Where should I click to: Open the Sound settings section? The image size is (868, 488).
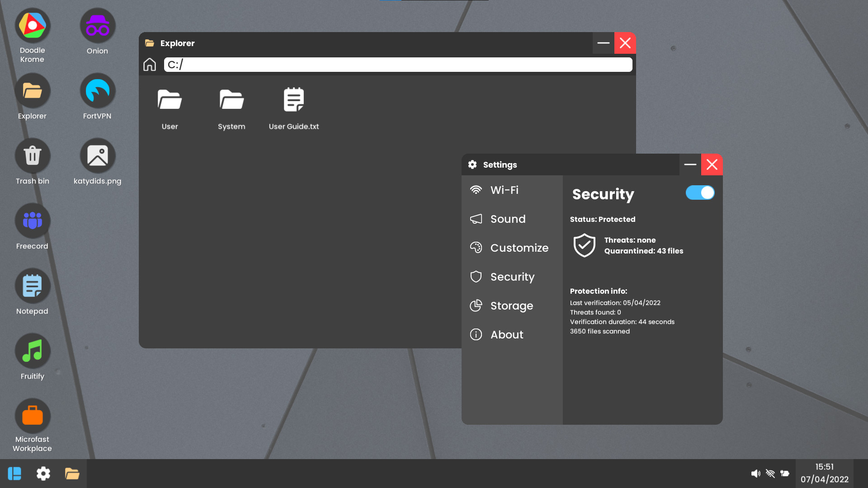tap(508, 219)
